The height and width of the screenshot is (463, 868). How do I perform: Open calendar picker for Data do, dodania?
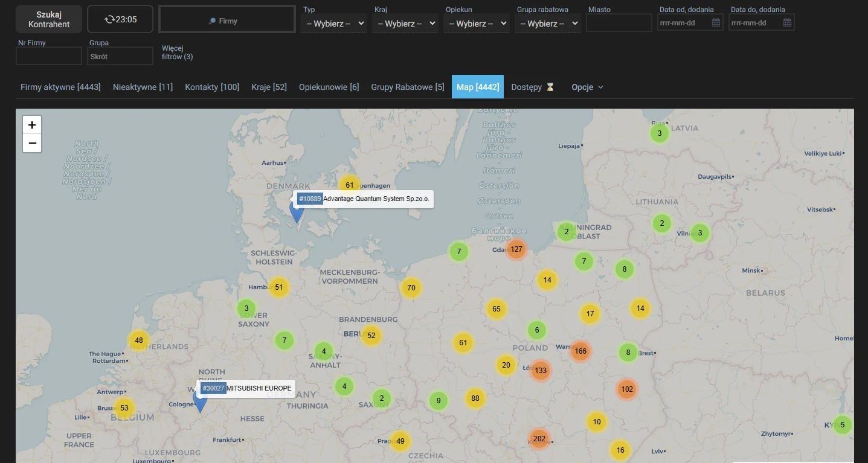[x=787, y=23]
